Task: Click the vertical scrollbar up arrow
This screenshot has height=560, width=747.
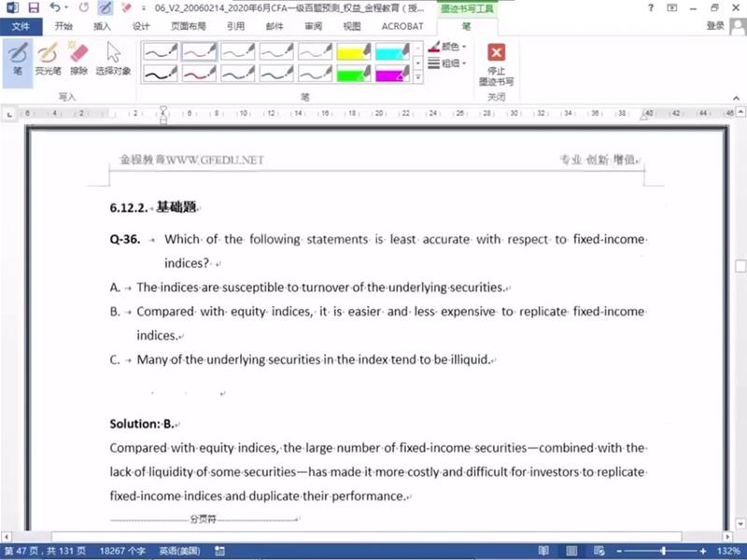Action: click(x=740, y=112)
